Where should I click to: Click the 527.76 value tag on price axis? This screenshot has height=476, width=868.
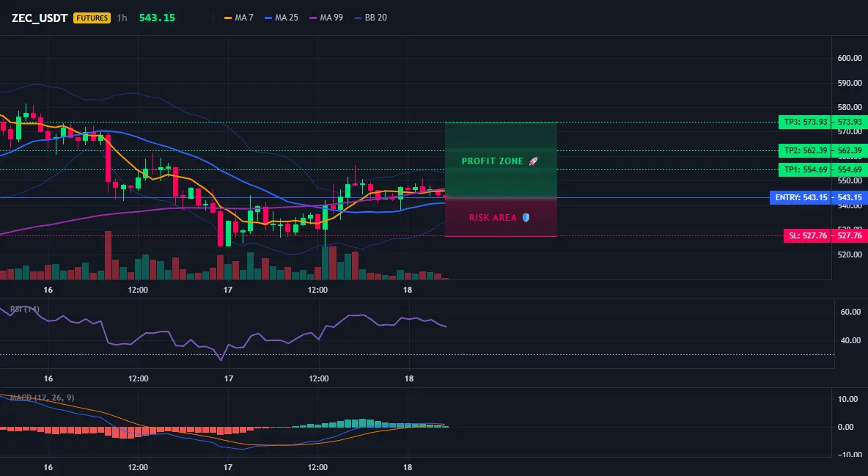(x=850, y=235)
